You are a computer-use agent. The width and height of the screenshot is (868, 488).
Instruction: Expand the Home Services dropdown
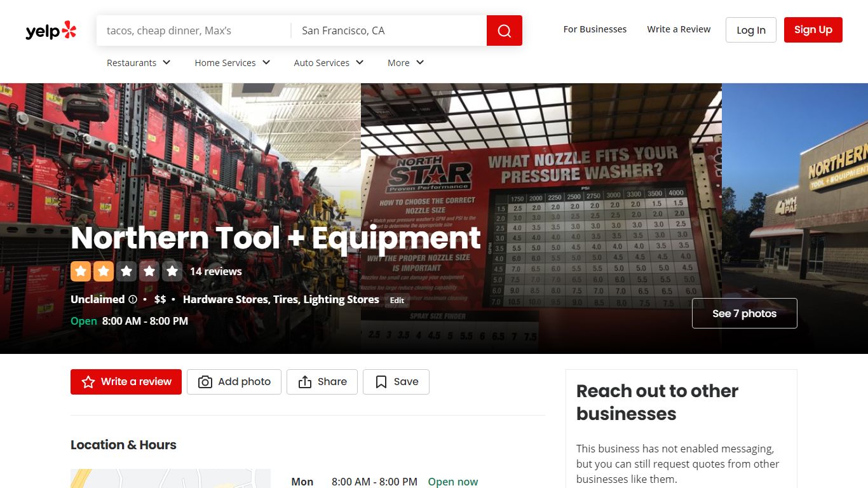click(x=233, y=62)
